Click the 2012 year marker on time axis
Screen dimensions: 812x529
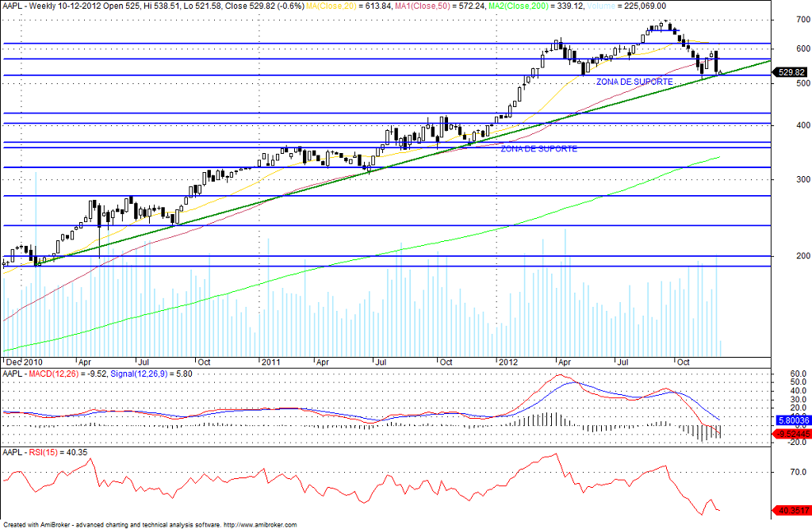(x=508, y=362)
